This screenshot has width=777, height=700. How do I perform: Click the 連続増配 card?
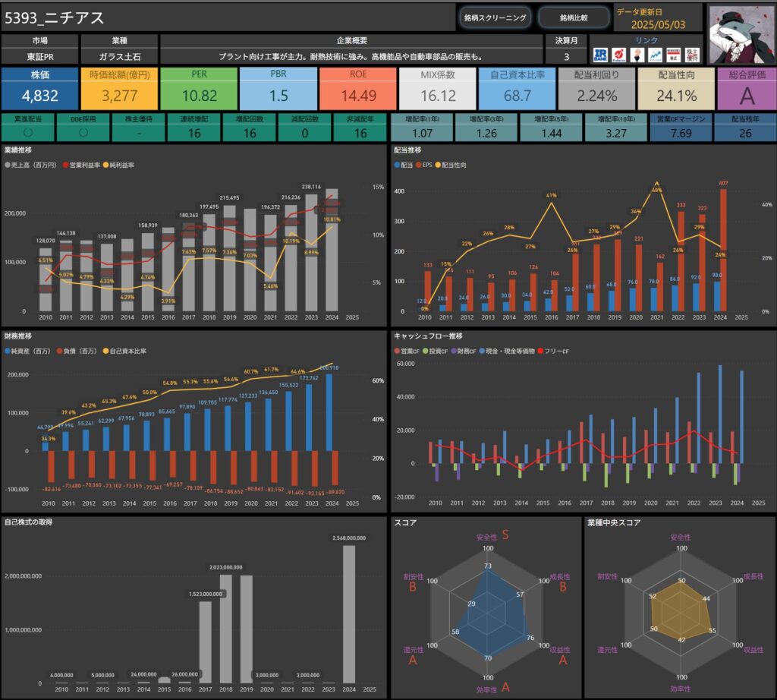click(x=193, y=128)
